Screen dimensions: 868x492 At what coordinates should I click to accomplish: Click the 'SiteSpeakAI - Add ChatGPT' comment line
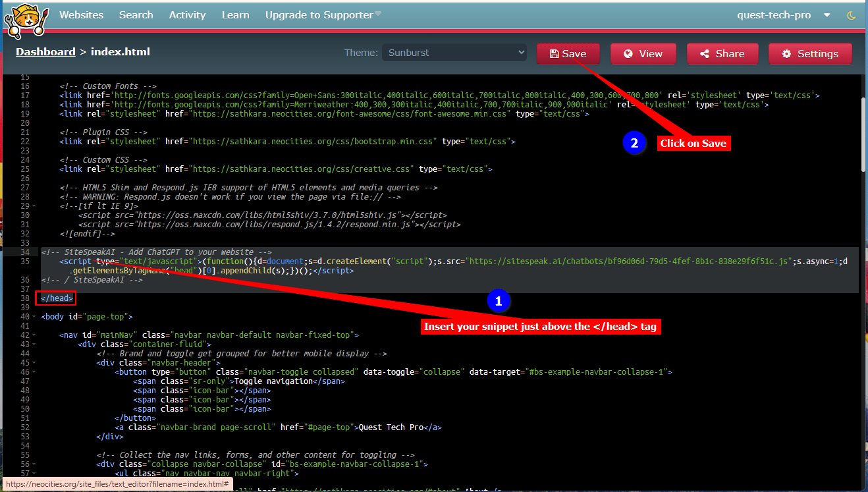click(156, 252)
